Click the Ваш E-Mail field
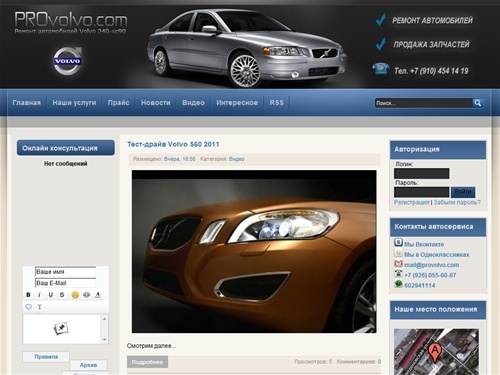This screenshot has width=500, height=375. [x=65, y=283]
